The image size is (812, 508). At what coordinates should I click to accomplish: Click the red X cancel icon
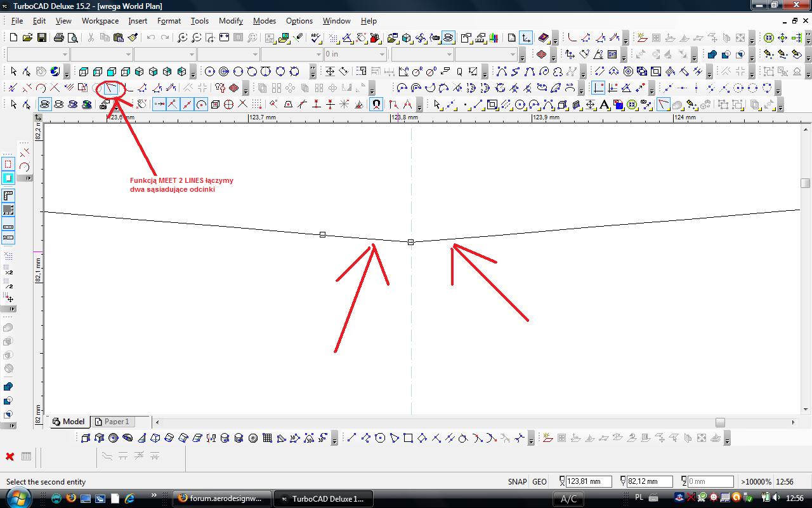point(10,457)
